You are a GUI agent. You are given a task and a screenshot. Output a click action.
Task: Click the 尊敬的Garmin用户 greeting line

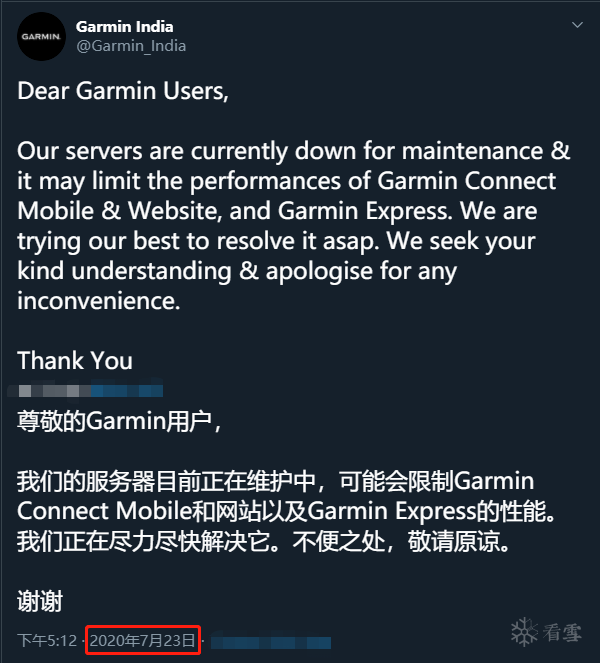[119, 421]
